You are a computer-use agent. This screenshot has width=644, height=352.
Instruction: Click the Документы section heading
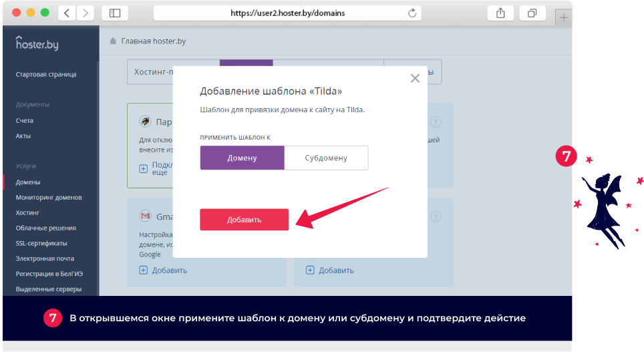(x=33, y=105)
